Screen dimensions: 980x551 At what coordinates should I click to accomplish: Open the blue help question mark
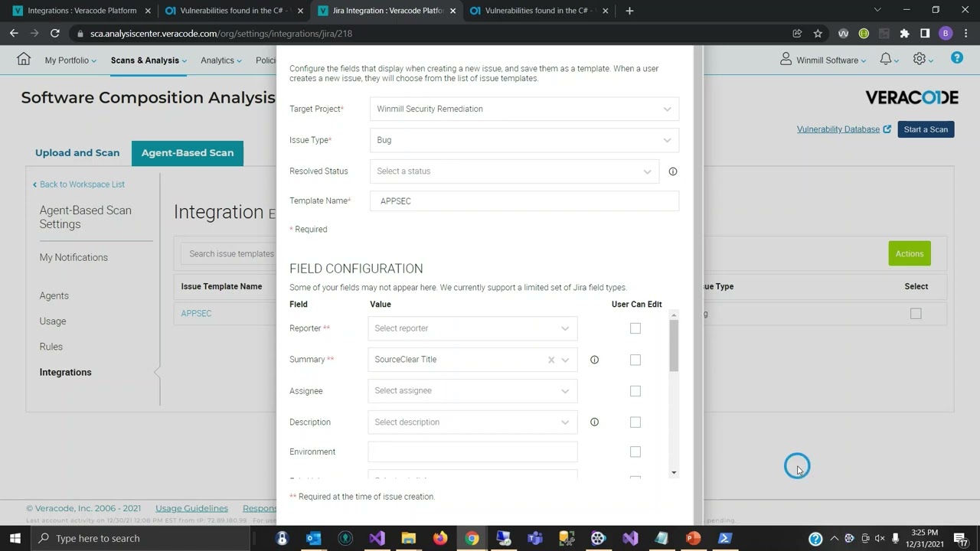pos(956,58)
